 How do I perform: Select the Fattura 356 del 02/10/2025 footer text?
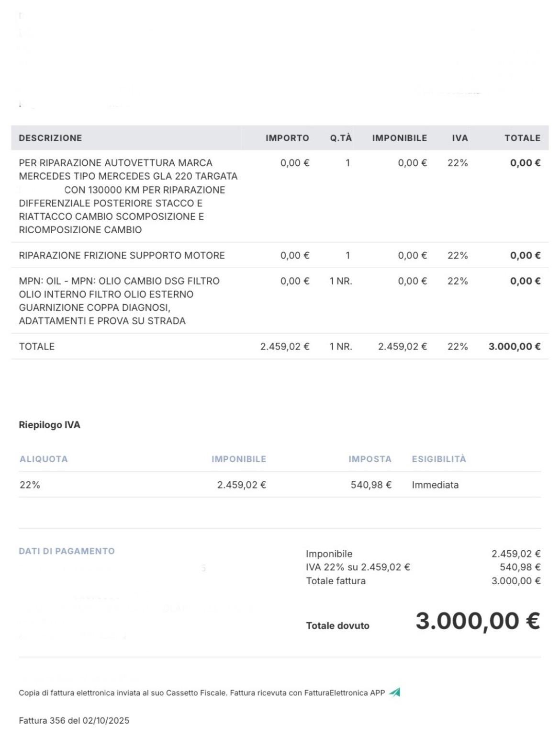coord(74,720)
